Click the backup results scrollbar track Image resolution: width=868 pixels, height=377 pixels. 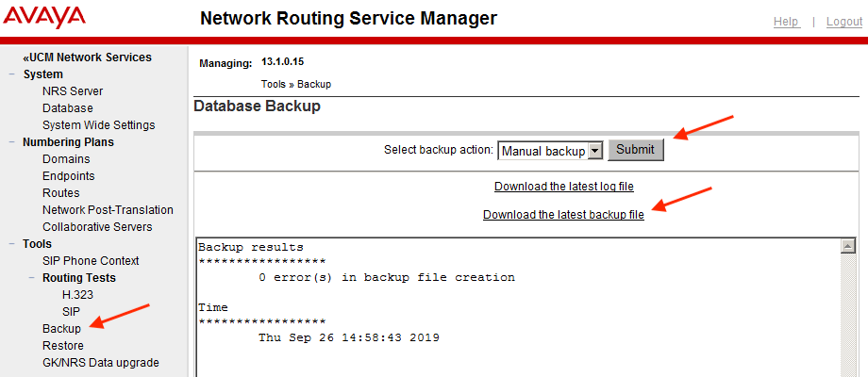point(848,315)
